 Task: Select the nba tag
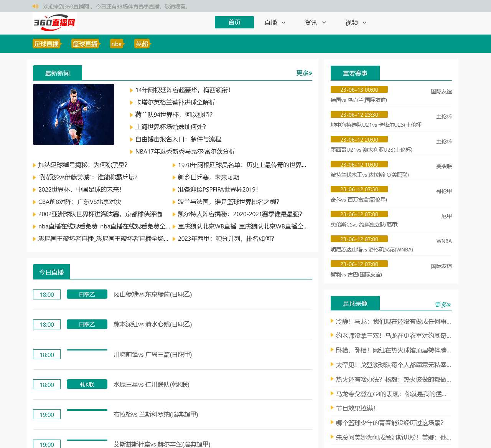(116, 44)
